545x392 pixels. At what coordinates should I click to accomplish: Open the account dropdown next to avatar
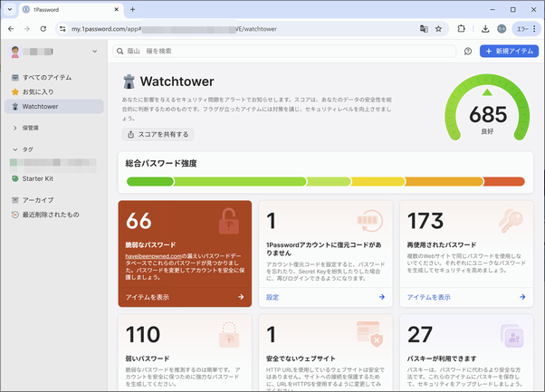click(93, 52)
